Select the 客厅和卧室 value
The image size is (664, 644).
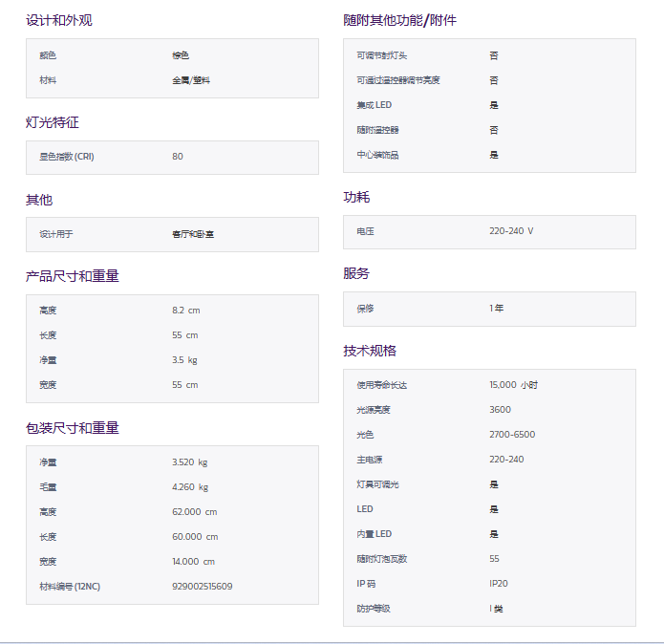pos(193,234)
